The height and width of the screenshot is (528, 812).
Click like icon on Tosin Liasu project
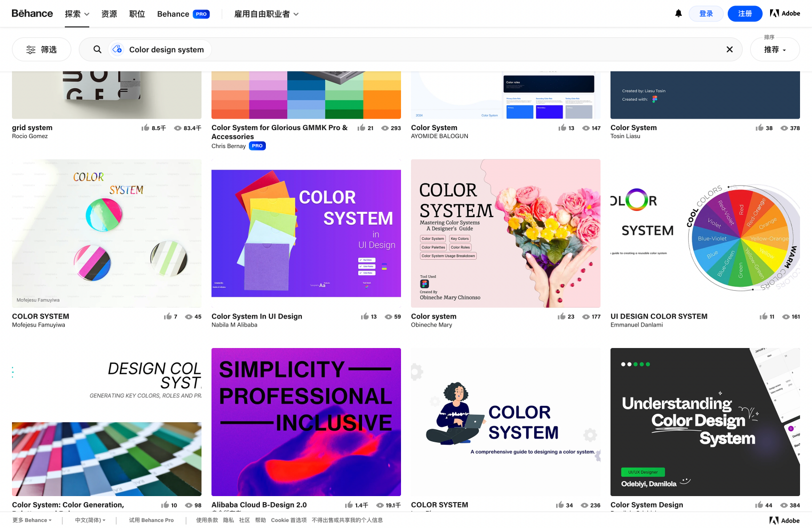[759, 128]
